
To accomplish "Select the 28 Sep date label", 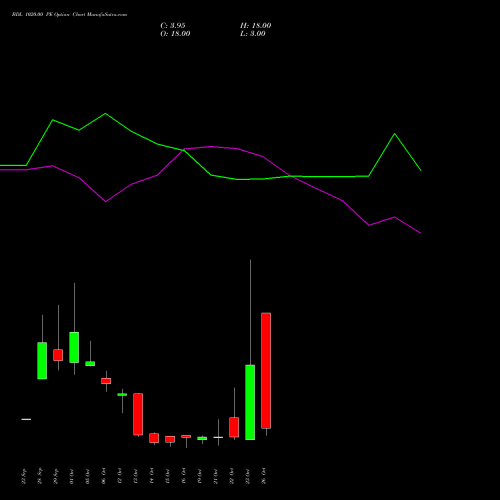I will point(40,476).
